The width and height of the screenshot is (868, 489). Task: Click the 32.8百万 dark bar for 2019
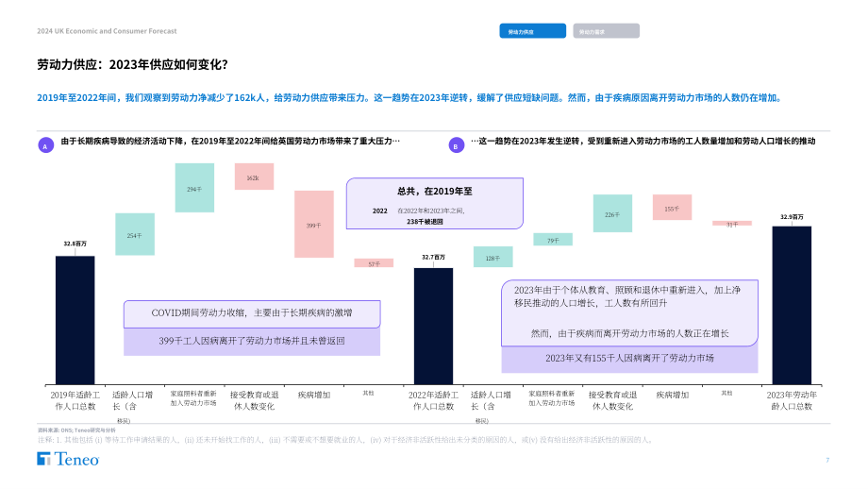75,320
